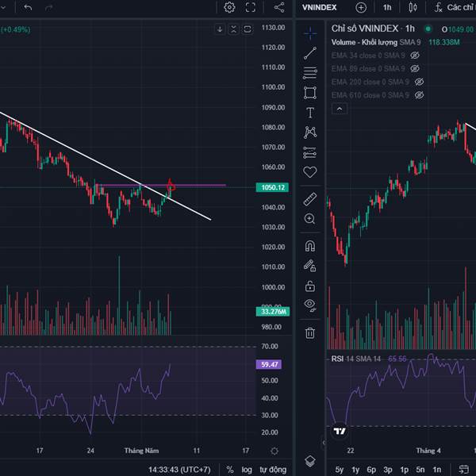Select the 3p time range
476x476 pixels.
pyautogui.click(x=388, y=470)
